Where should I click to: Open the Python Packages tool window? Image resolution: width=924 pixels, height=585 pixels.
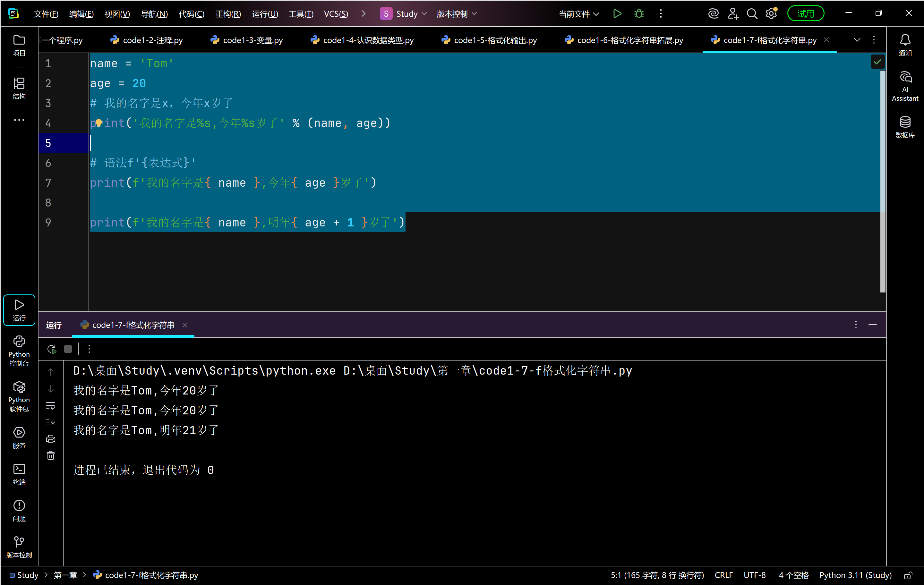(19, 396)
